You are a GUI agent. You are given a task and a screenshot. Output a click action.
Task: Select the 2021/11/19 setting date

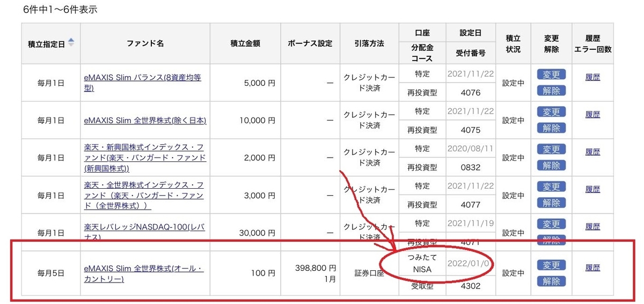[x=470, y=223]
